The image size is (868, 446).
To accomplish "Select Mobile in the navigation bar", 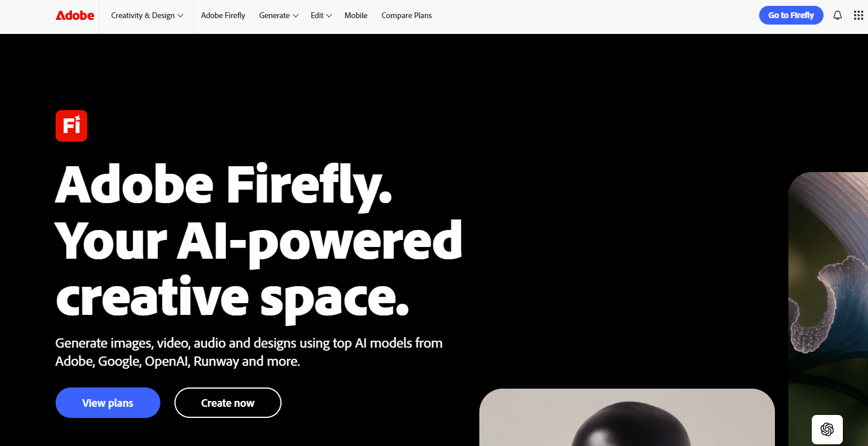I will (x=356, y=16).
